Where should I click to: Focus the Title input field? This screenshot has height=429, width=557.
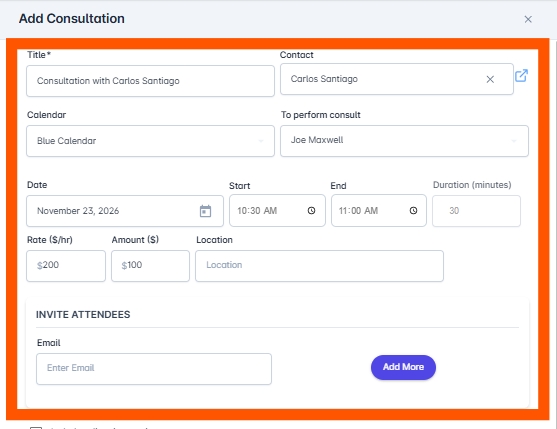(x=150, y=81)
